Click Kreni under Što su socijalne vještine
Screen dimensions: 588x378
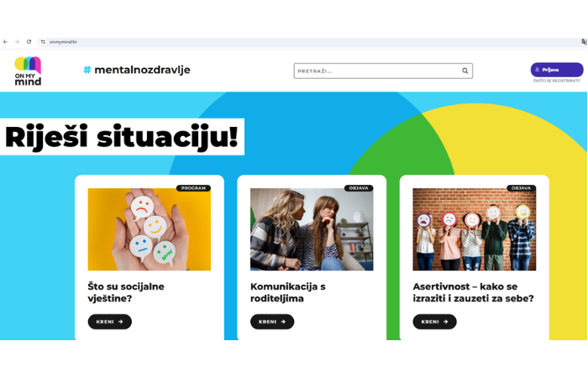click(x=110, y=322)
